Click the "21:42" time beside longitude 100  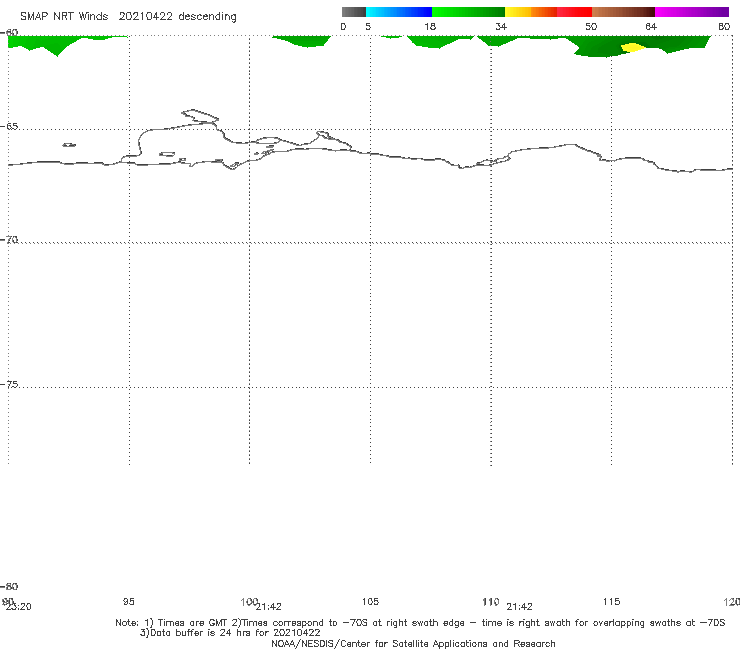click(x=269, y=607)
